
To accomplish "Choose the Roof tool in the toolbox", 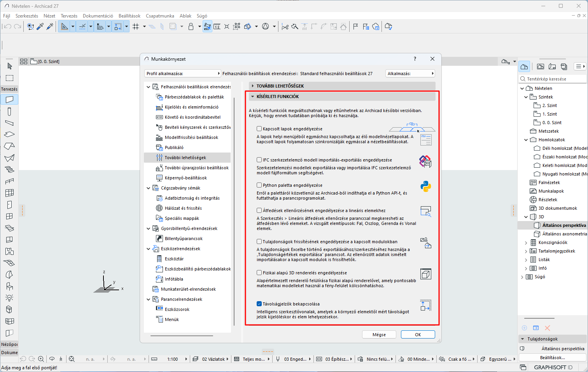I will point(10,146).
